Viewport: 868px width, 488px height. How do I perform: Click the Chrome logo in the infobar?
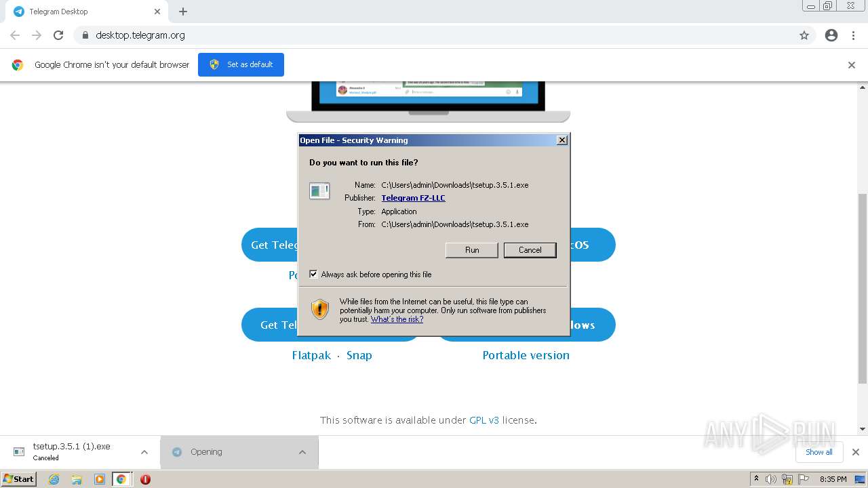pyautogui.click(x=18, y=65)
